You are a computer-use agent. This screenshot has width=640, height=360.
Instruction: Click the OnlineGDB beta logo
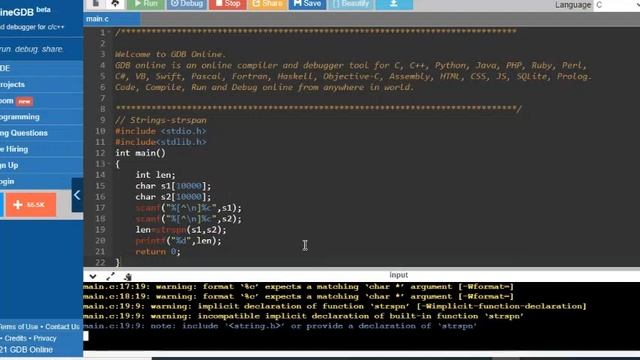click(x=25, y=11)
